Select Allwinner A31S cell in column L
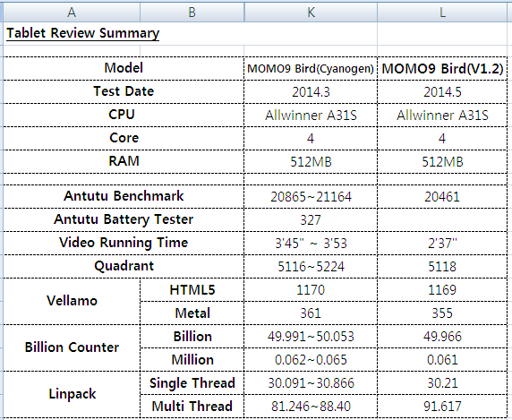The width and height of the screenshot is (512, 420). [x=442, y=116]
